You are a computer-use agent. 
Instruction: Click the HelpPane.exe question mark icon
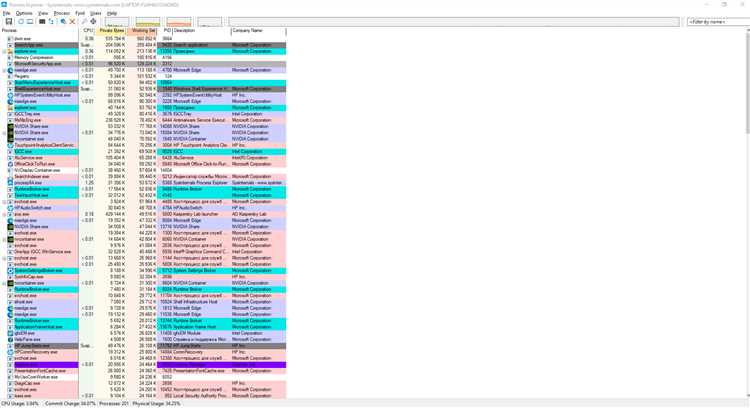10,340
